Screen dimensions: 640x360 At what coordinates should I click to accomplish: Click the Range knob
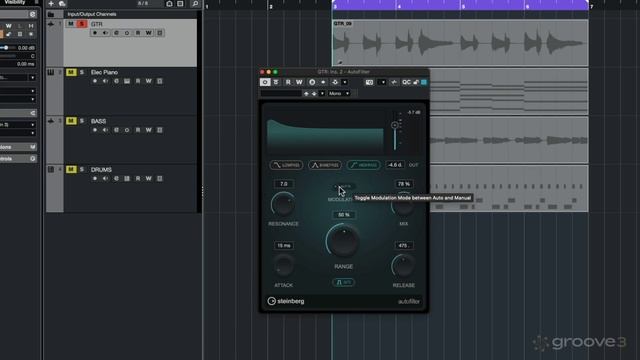pos(343,240)
